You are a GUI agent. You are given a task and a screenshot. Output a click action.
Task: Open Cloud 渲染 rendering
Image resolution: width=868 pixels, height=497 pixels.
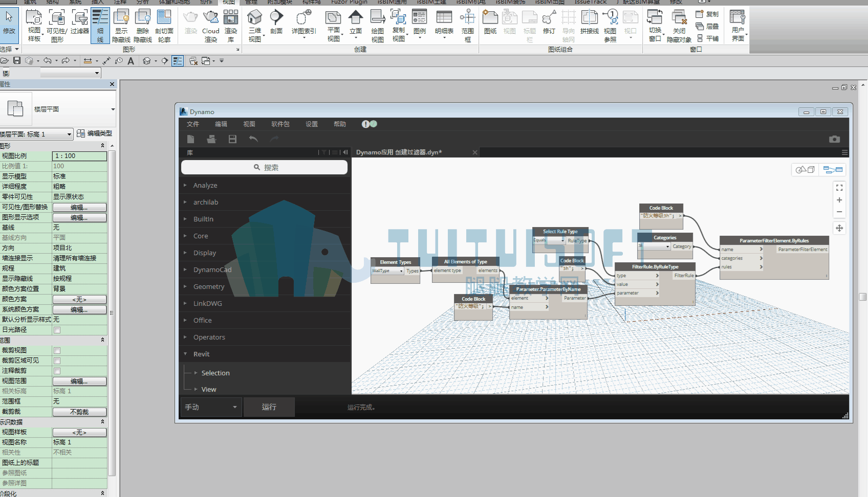[211, 25]
